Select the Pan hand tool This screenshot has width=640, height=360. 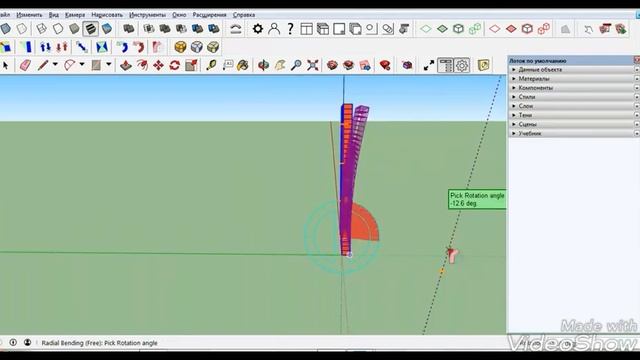(280, 65)
